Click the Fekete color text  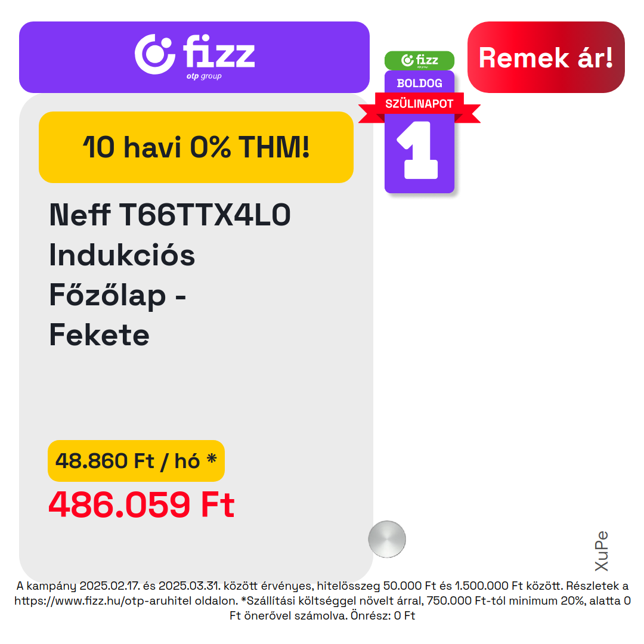[x=99, y=335]
